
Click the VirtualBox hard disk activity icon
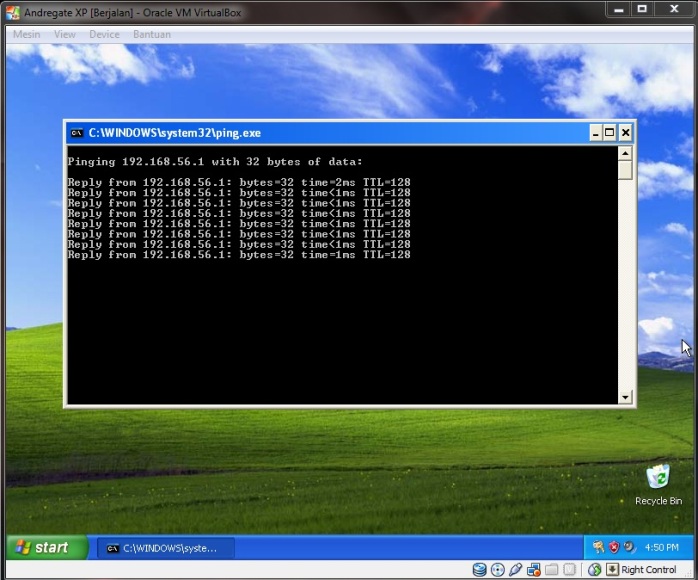(479, 569)
